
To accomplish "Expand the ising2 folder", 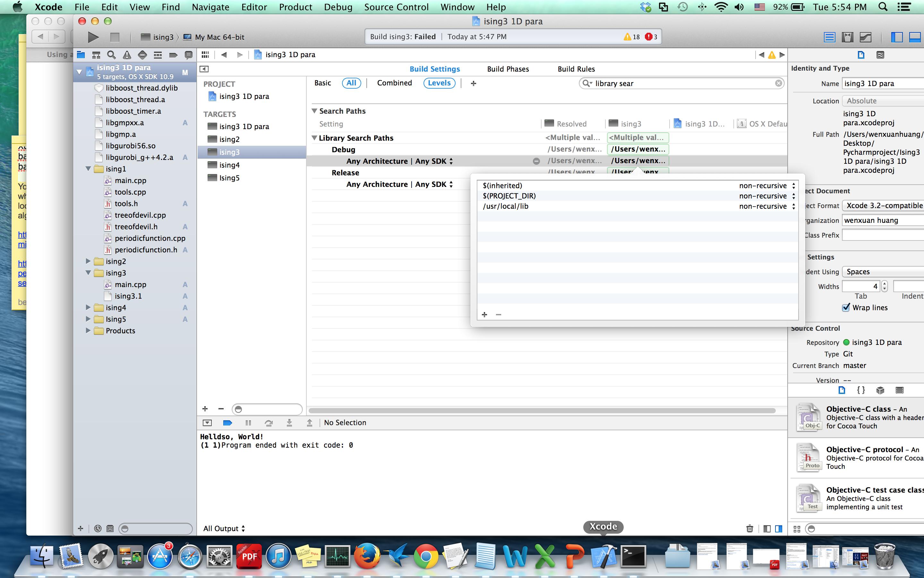I will 88,261.
